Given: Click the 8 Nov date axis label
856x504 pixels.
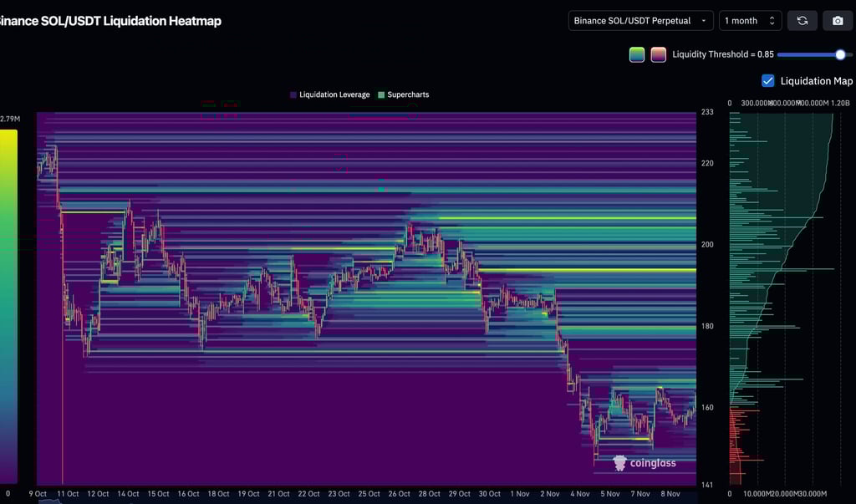Looking at the screenshot, I should [670, 494].
